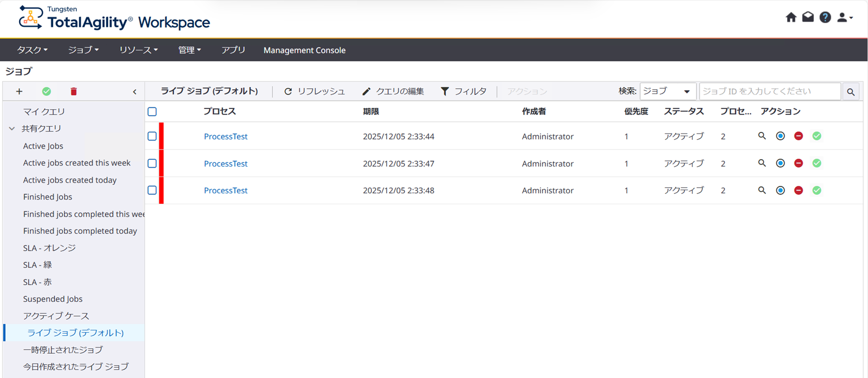The height and width of the screenshot is (378, 868).
Task: Select 今日作成されたライブ ジョブ query
Action: point(76,367)
